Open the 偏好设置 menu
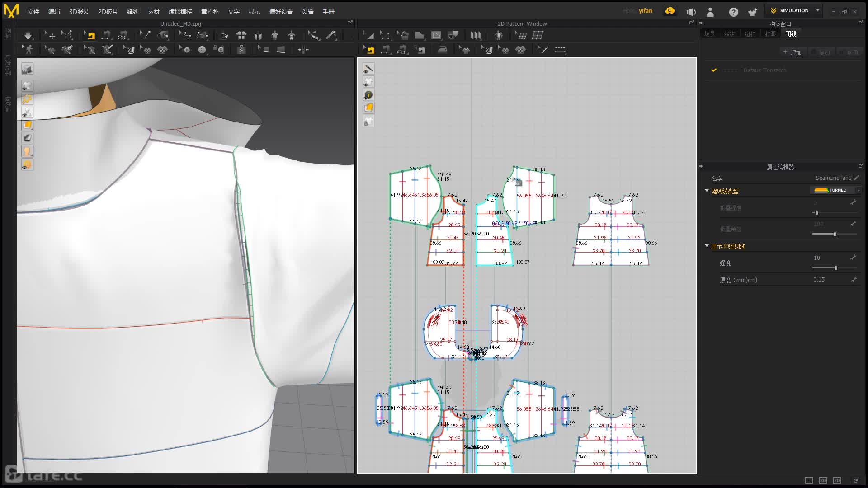This screenshot has width=868, height=488. pyautogui.click(x=281, y=12)
